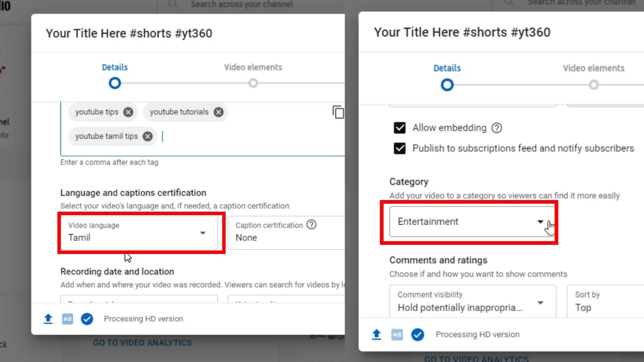Viewport: 644px width, 362px height.
Task: Open Caption certification help icon
Action: (x=312, y=225)
